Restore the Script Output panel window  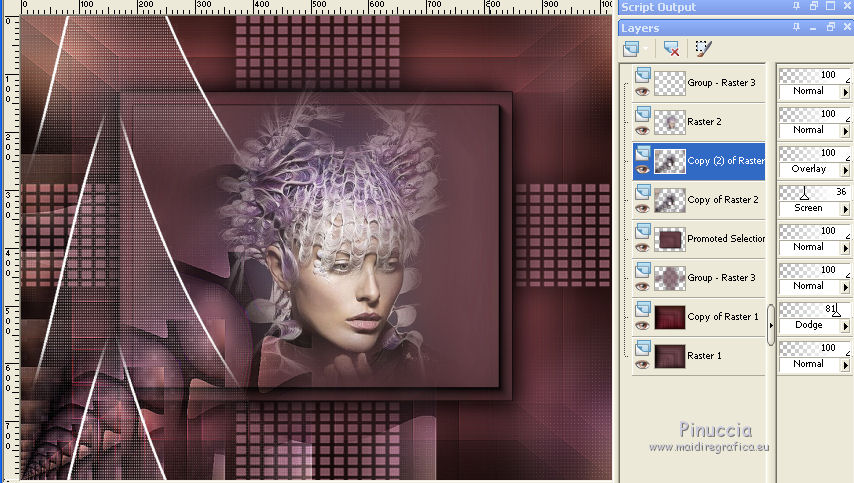pyautogui.click(x=814, y=6)
